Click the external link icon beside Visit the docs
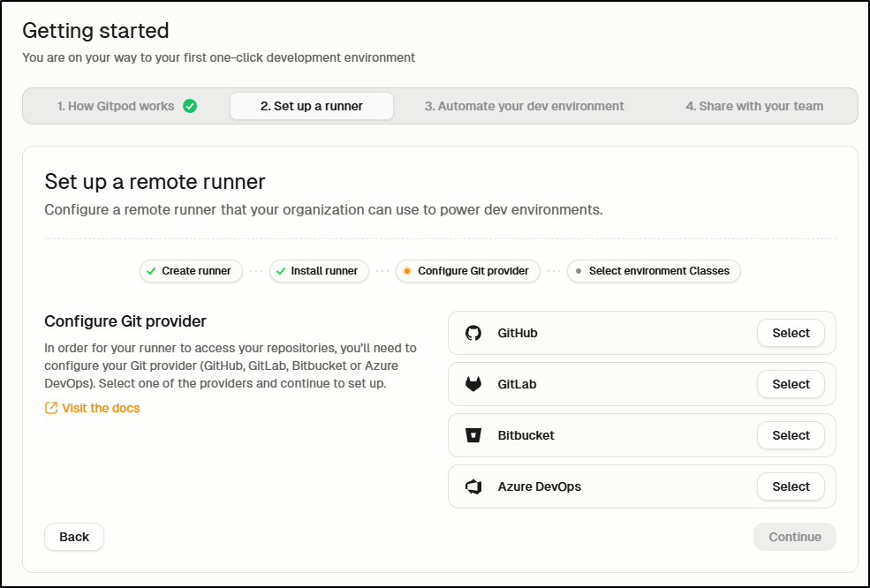The height and width of the screenshot is (588, 870). (51, 408)
